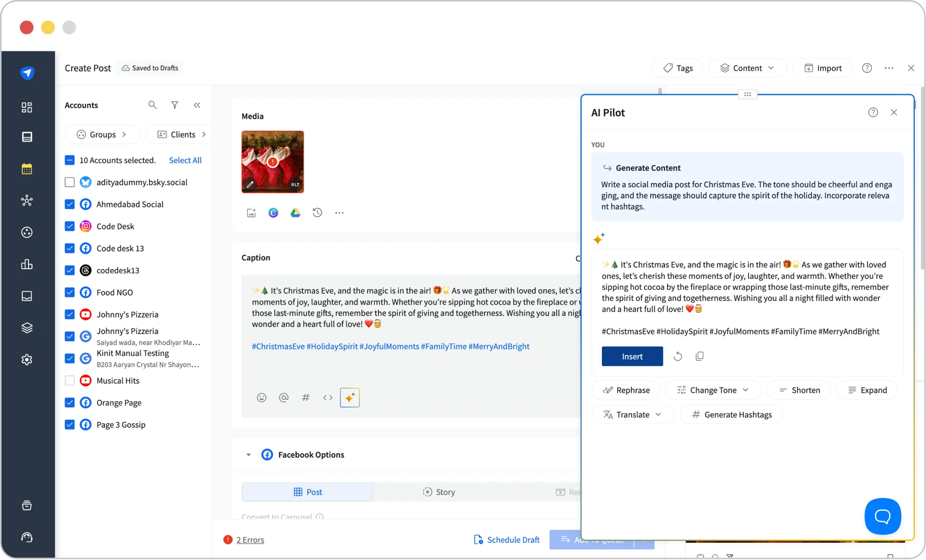Viewport: 926px width, 560px height.
Task: Open the Calendar icon in the sidebar
Action: pos(26,168)
